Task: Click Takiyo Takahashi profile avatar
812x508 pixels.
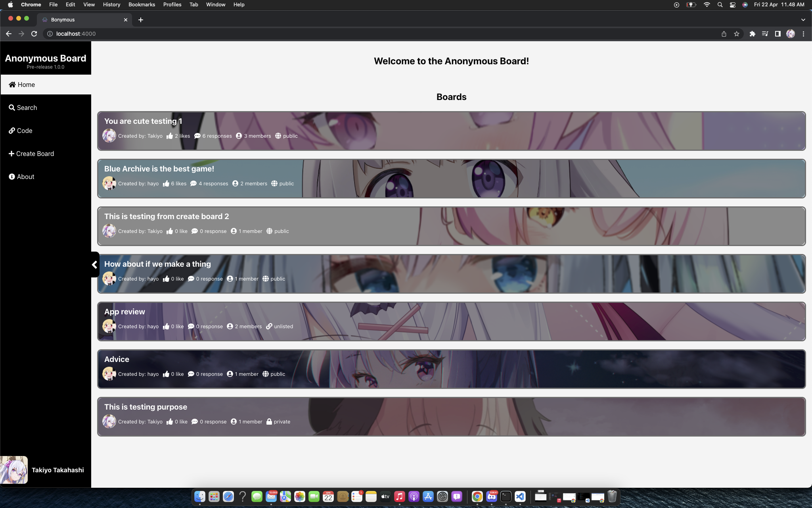Action: point(14,470)
